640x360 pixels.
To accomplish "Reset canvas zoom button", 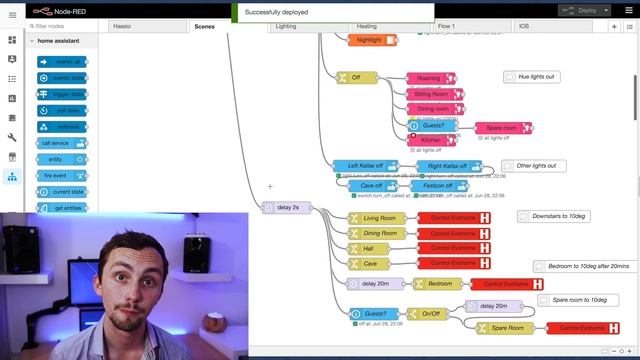I will [x=622, y=351].
